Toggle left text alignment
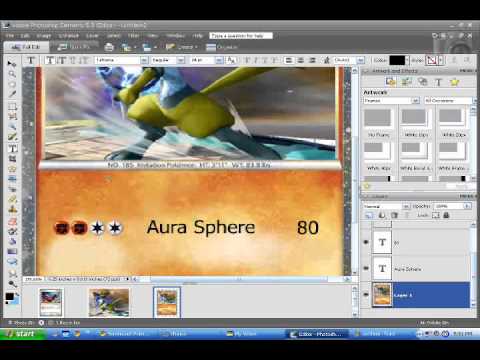This screenshot has width=480, height=360. (289, 60)
